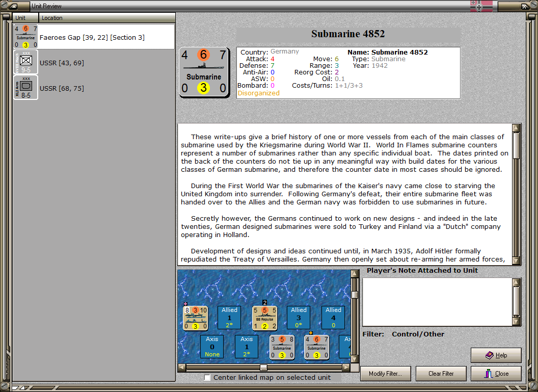This screenshot has height=392, width=538.
Task: Click the map horizontal scrollbar right arrow
Action: click(x=346, y=368)
